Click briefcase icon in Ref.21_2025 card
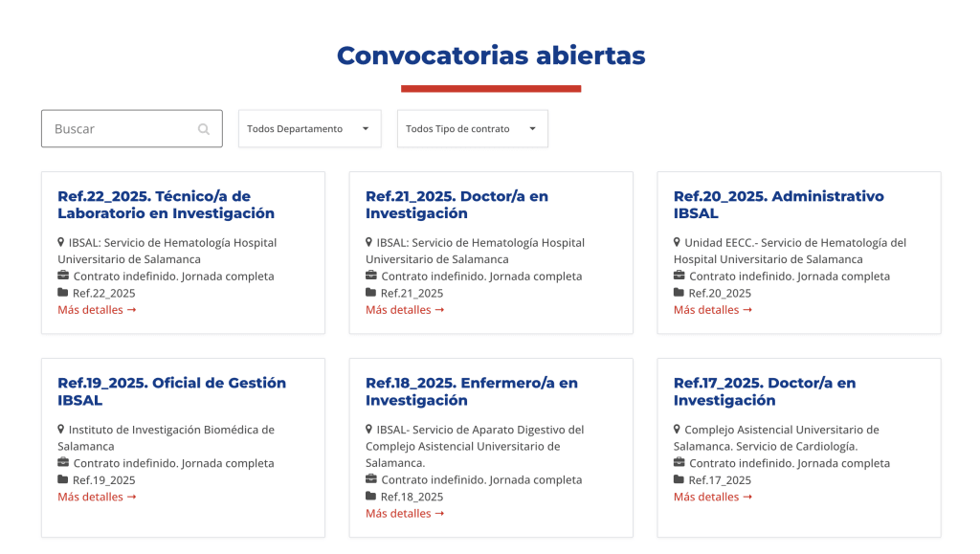Viewport: 980px width, 554px height. (x=371, y=277)
